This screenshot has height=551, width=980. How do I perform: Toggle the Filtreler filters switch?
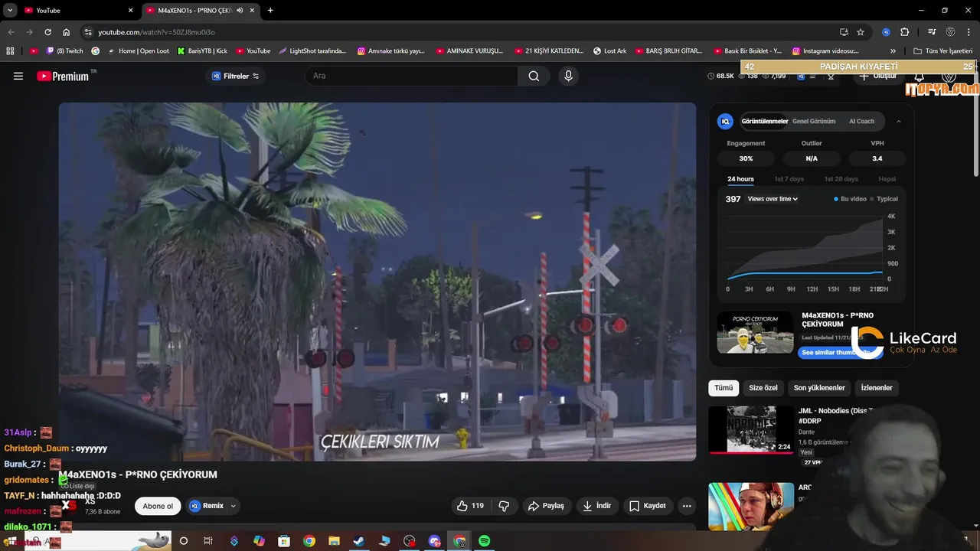[x=256, y=76]
